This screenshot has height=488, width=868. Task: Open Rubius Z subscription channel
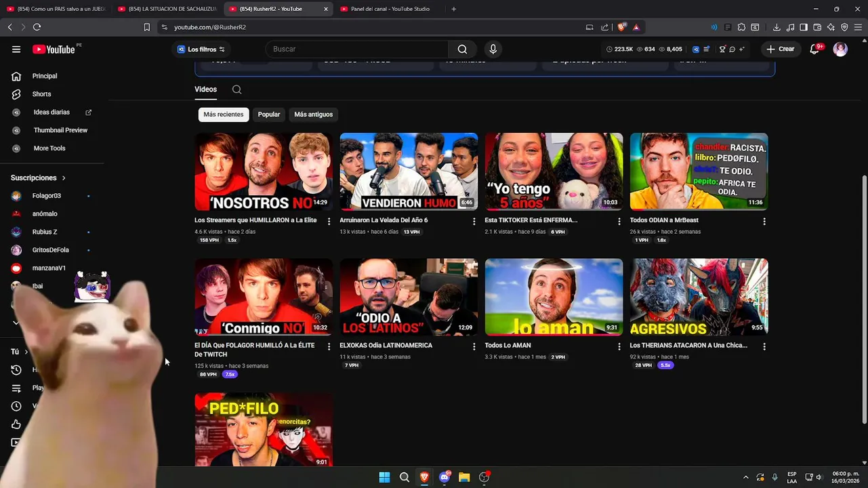tap(52, 232)
